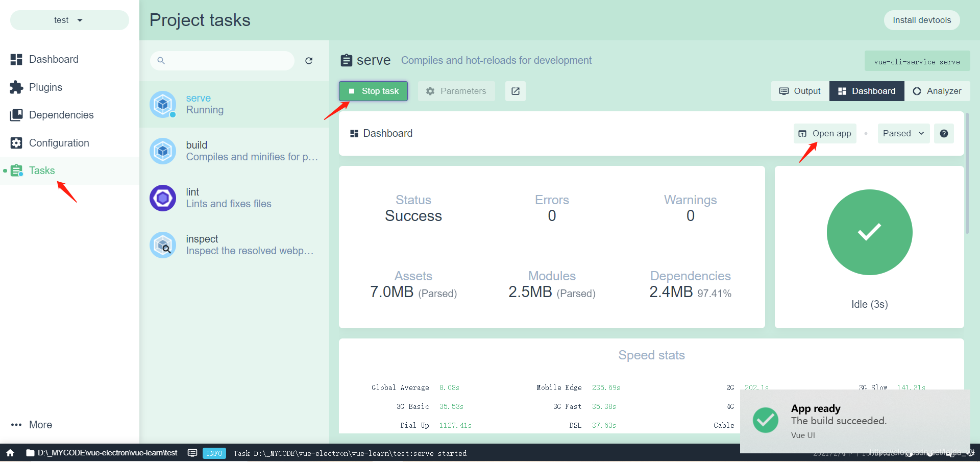The height and width of the screenshot is (462, 980).
Task: Click the Idle (3s) status text
Action: point(869,304)
